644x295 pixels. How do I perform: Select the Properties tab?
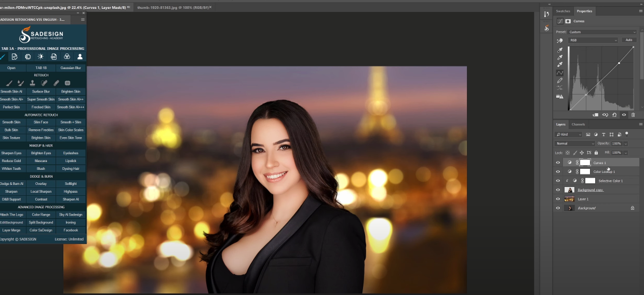coord(584,11)
